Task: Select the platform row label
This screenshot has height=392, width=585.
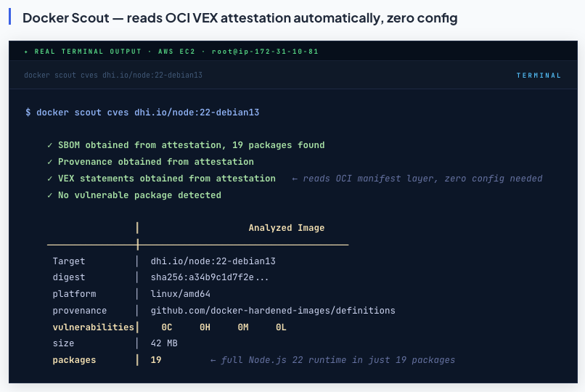Action: [x=74, y=294]
